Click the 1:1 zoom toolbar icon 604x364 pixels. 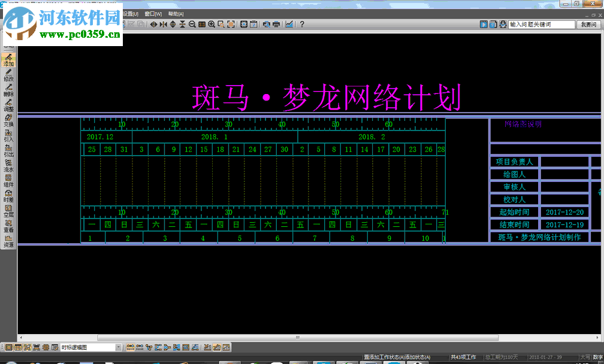(x=201, y=25)
